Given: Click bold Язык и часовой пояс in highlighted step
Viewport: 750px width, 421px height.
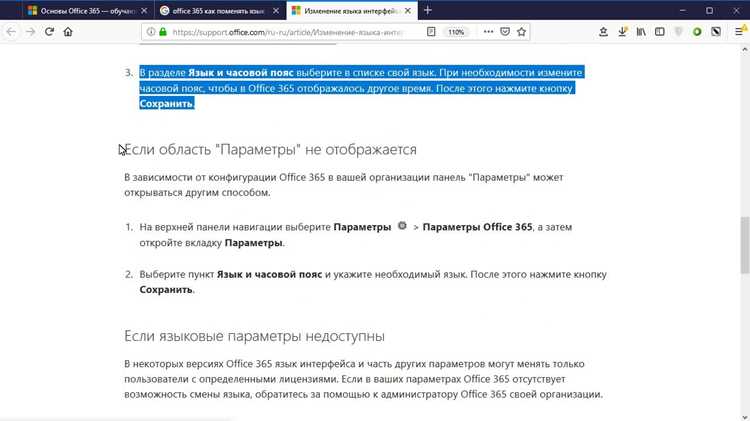Looking at the screenshot, I should click(x=241, y=73).
